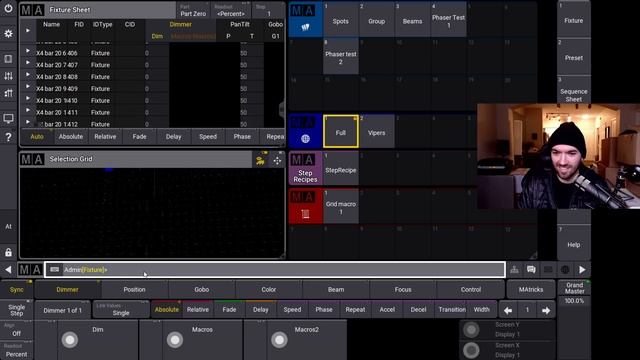Open the Readout <Percent> dropdown in Fixture Sheet
Viewport: 640px width, 360px height.
point(231,10)
